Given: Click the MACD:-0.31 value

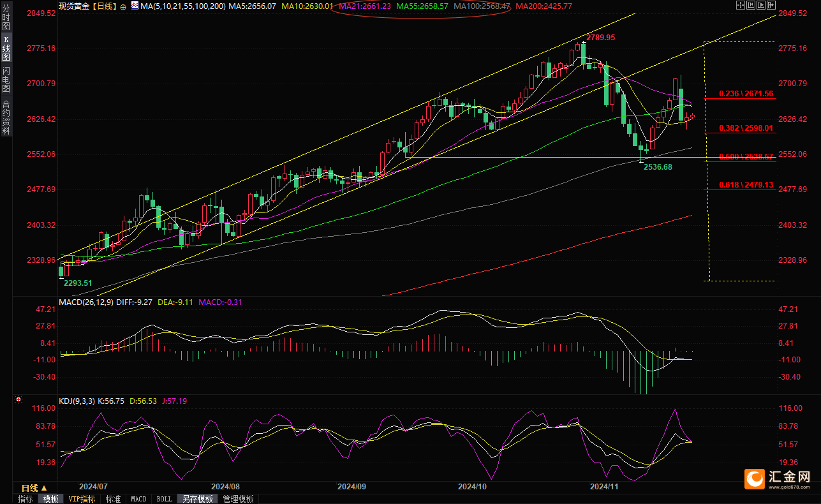Looking at the screenshot, I should point(220,302).
